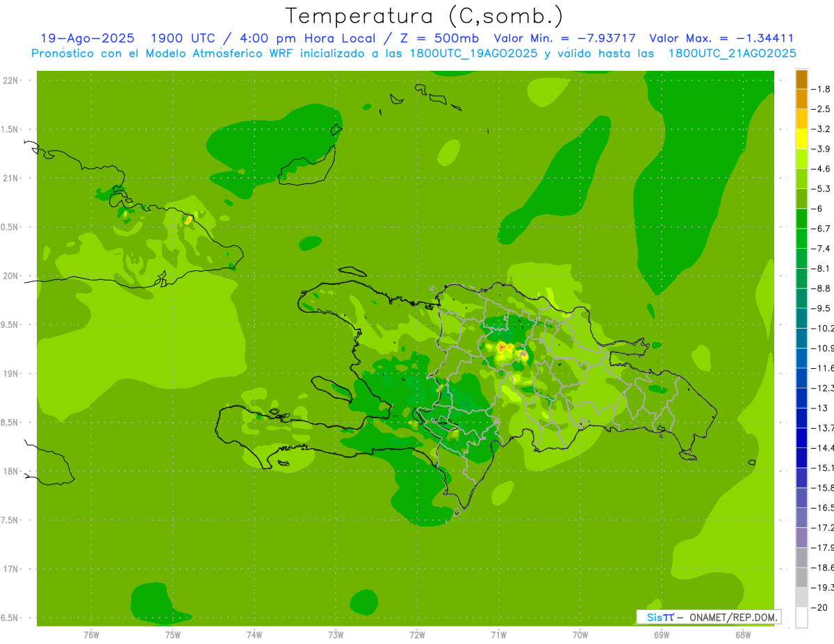This screenshot has height=644, width=834.
Task: Click the dark orange swatch above -1.8
Action: [x=801, y=79]
